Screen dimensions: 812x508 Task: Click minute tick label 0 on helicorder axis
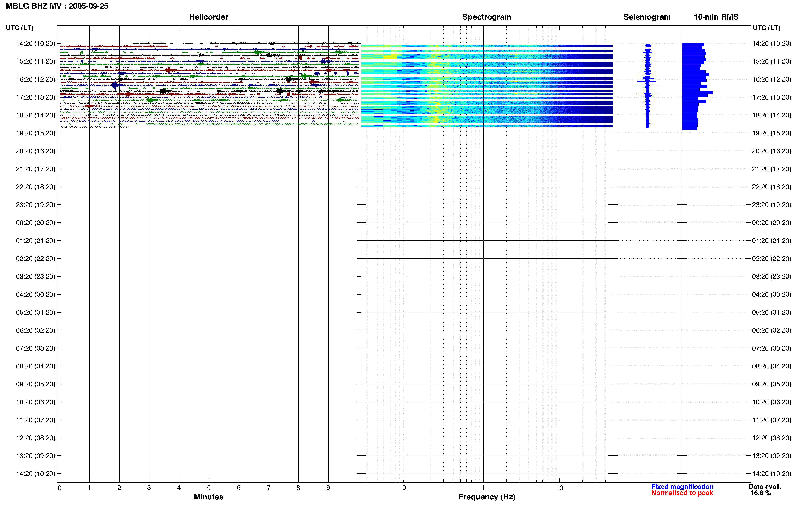point(59,488)
